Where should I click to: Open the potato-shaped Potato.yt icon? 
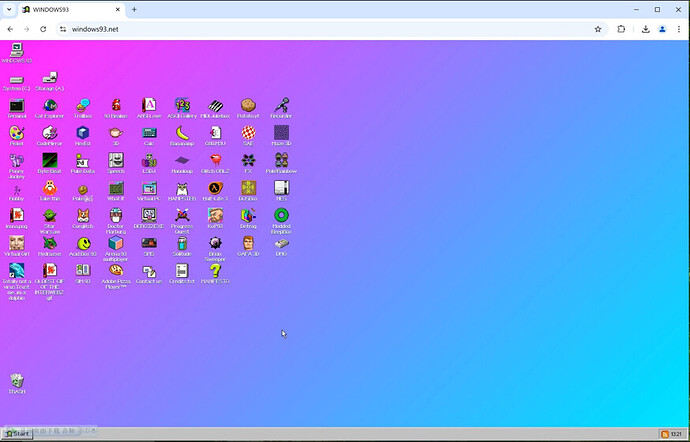click(x=248, y=106)
